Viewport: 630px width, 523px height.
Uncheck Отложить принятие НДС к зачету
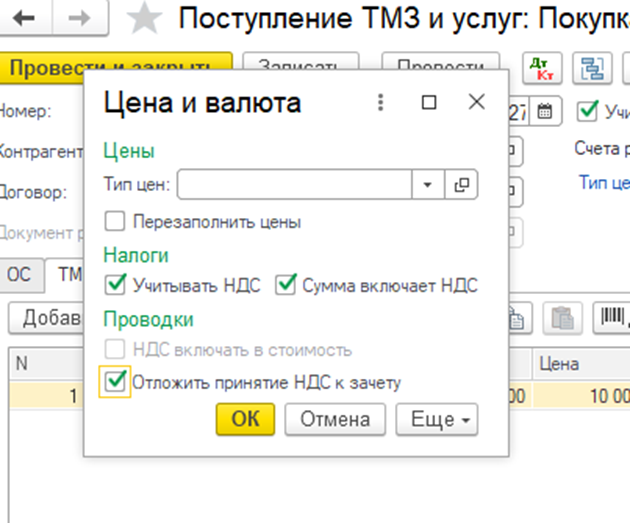(115, 381)
